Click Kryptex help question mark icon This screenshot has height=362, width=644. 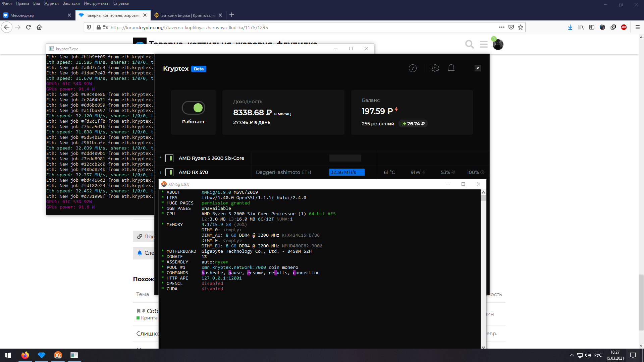coord(413,68)
